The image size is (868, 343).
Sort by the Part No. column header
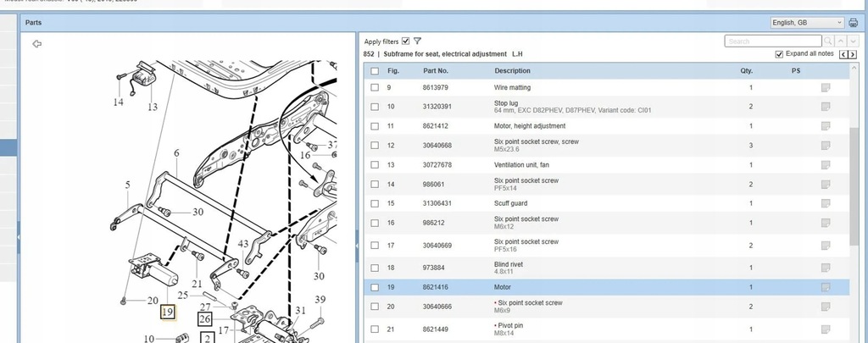pos(436,71)
